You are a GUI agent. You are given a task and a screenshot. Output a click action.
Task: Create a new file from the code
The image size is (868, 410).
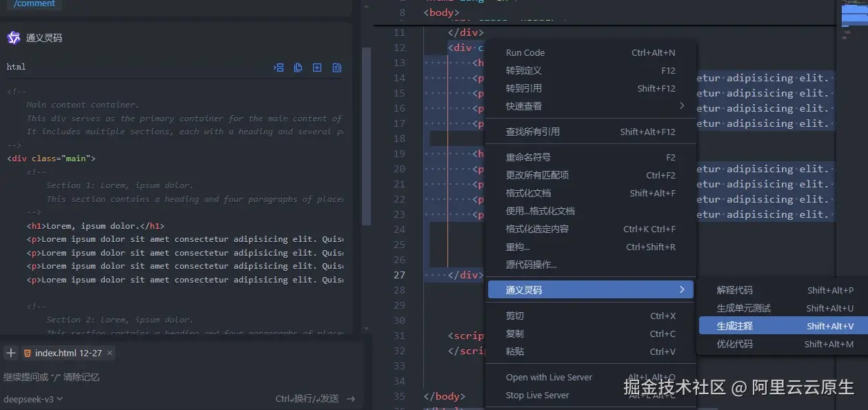(317, 68)
